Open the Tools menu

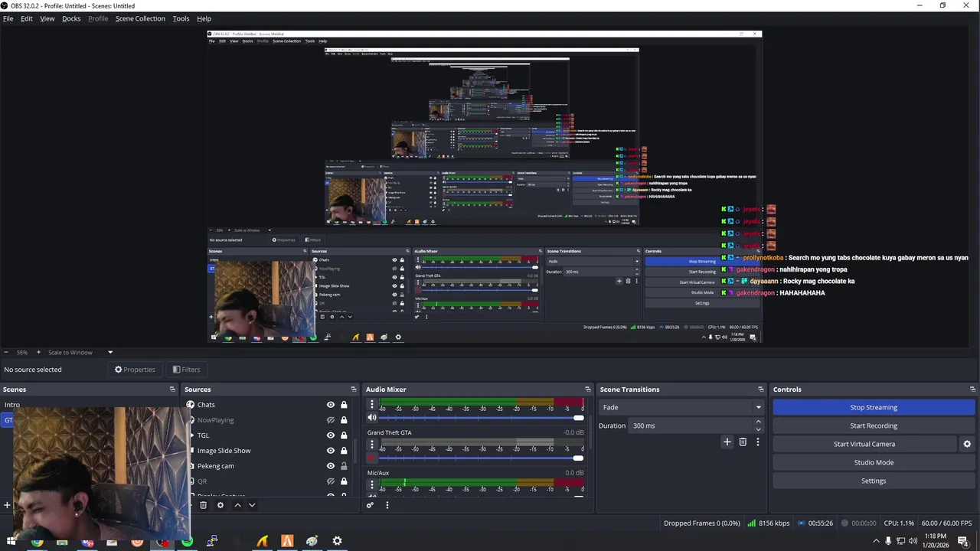point(181,18)
